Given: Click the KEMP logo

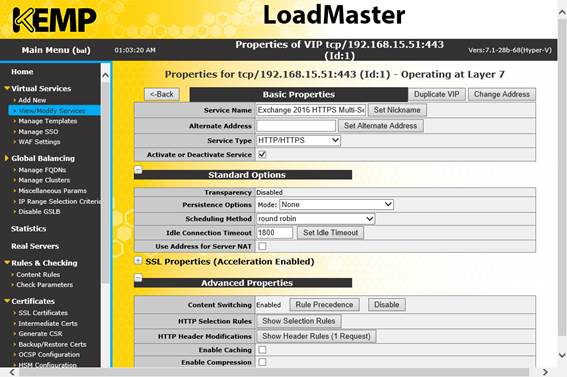Looking at the screenshot, I should [55, 20].
